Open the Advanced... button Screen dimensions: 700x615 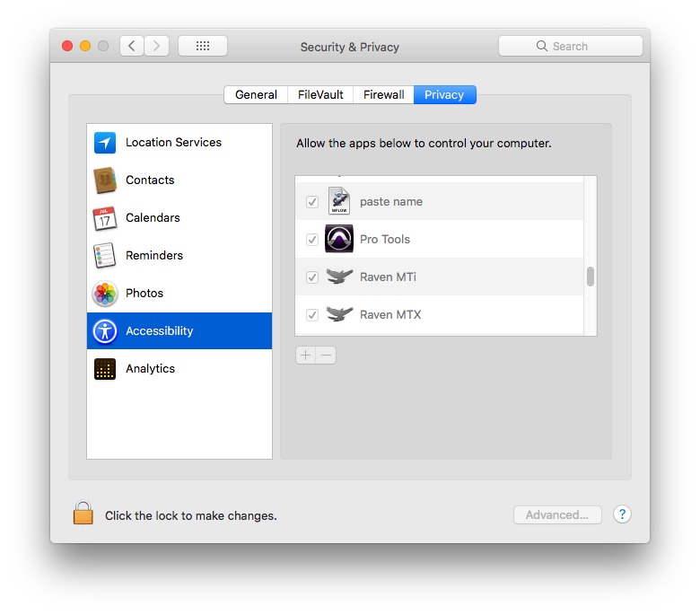557,515
